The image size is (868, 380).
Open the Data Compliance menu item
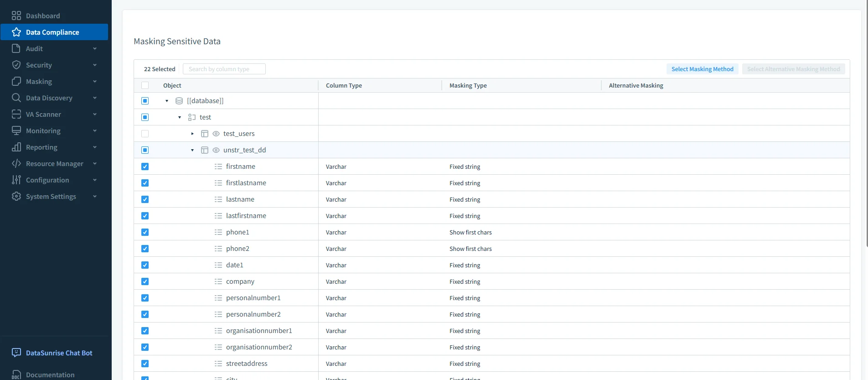(52, 32)
